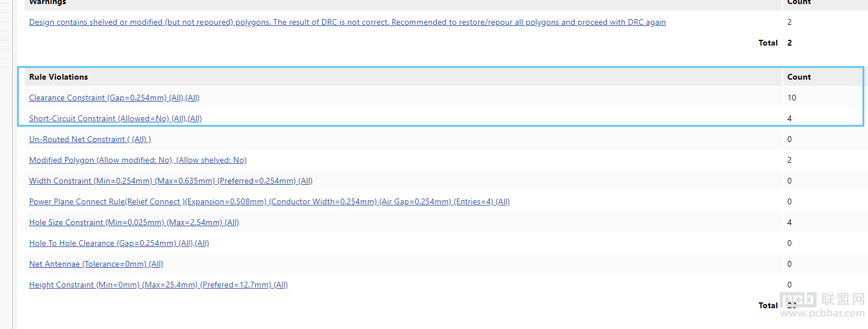
Task: Click the Modified Polygon count value 2
Action: 789,160
